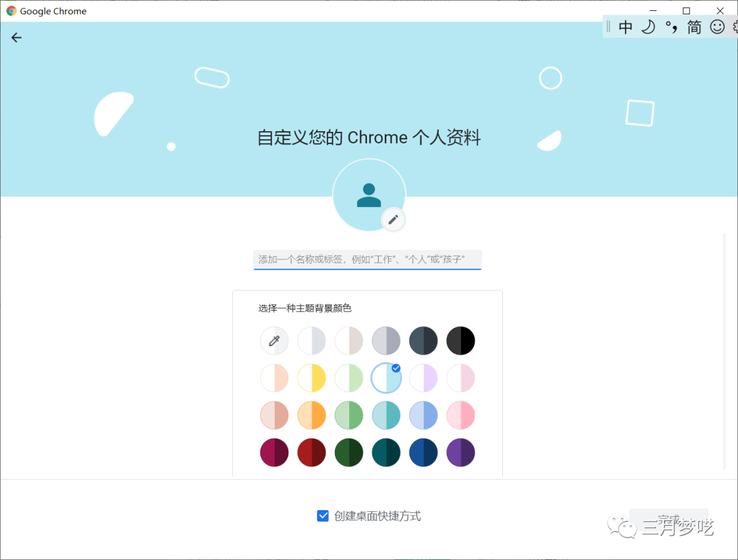Click the profile avatar picture
738x560 pixels.
(x=369, y=195)
